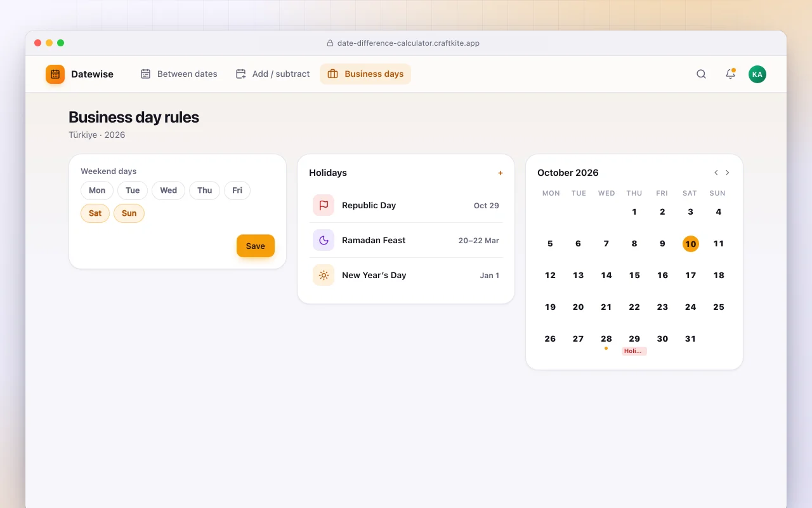The height and width of the screenshot is (508, 812).
Task: Click the October 2026 month heading
Action: (568, 173)
